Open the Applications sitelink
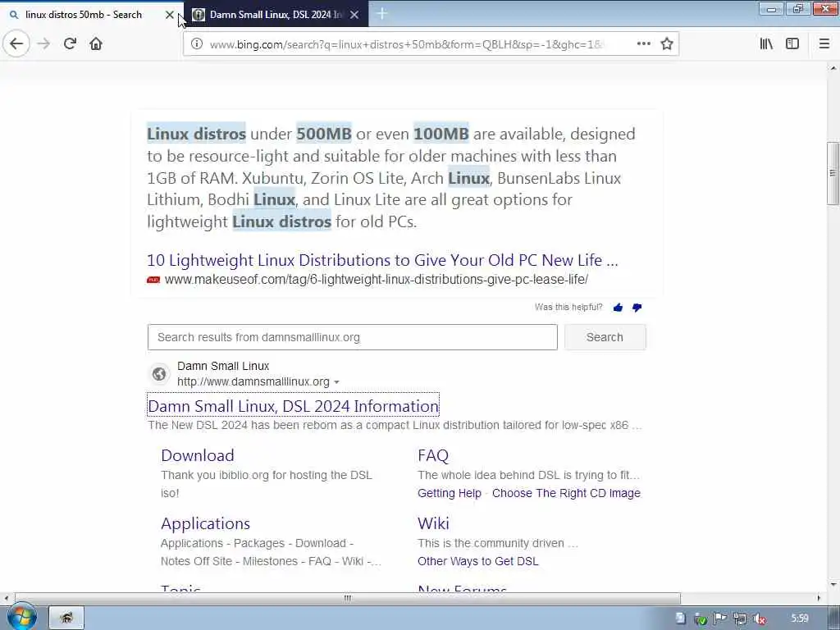Screen dimensions: 840x630 (206, 523)
